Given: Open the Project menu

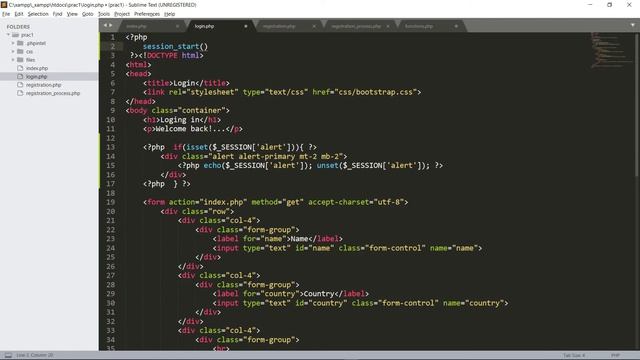Looking at the screenshot, I should pyautogui.click(x=122, y=14).
